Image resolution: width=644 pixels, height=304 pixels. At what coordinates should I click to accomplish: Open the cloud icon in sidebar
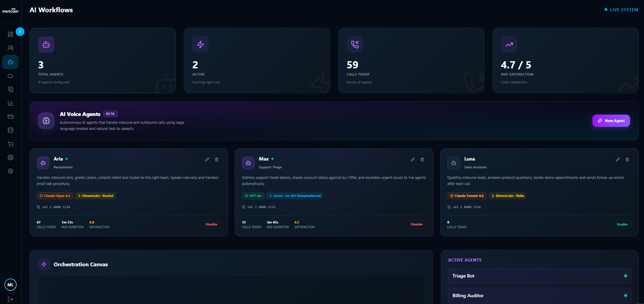pos(11,75)
